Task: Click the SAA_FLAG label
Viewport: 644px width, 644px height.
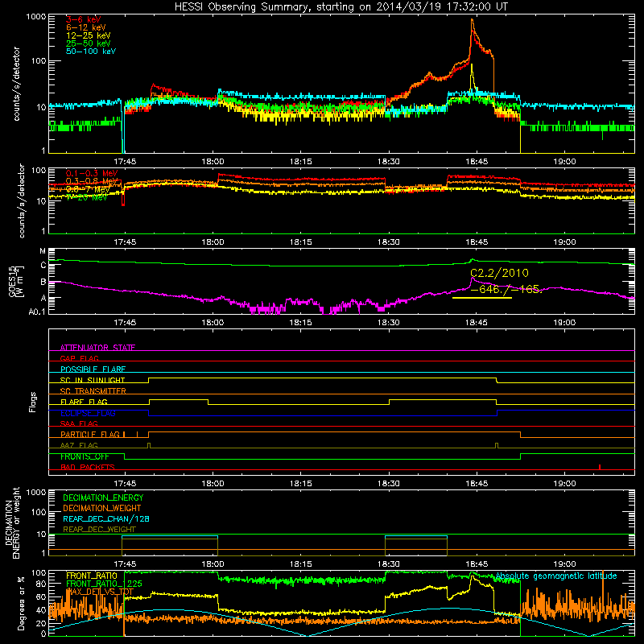Action: tap(79, 423)
